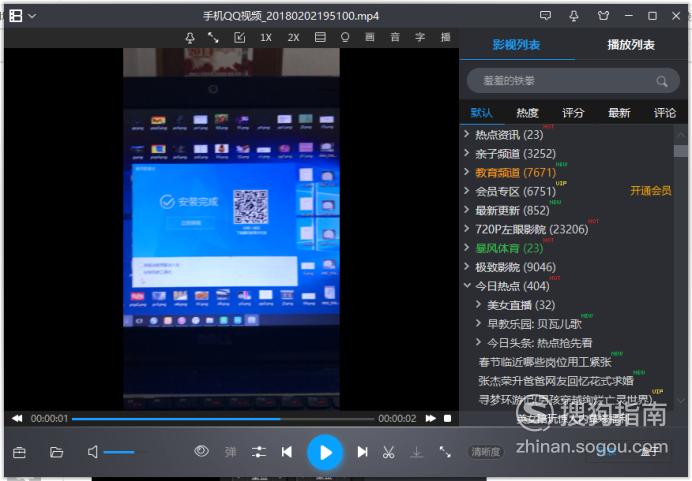Open the toolbox briefcase icon
Image resolution: width=692 pixels, height=481 pixels.
pos(19,452)
